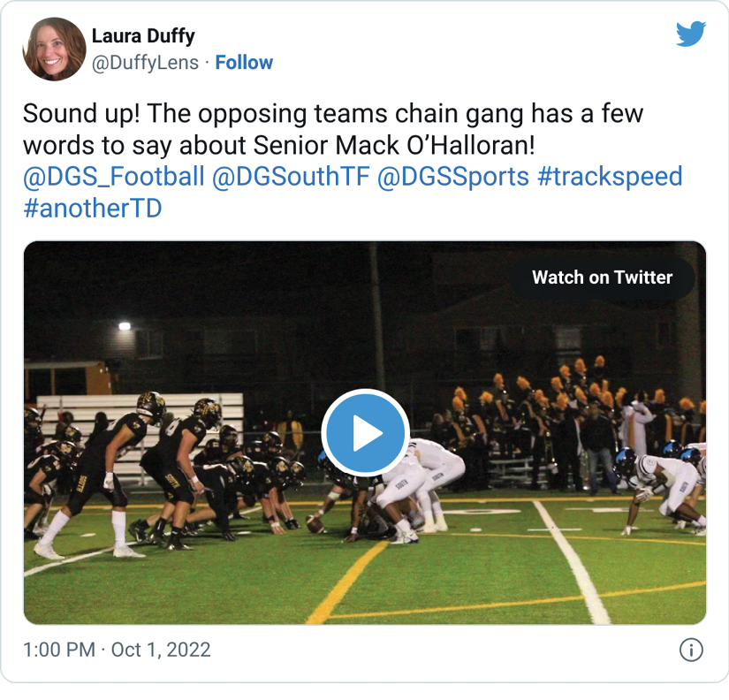Follow the @DuffyLens account

(x=244, y=63)
